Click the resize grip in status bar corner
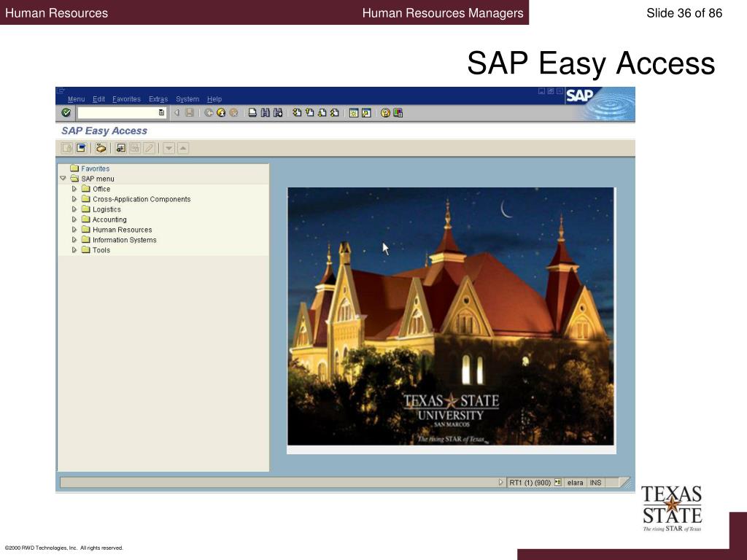The height and width of the screenshot is (560, 747). (x=626, y=483)
